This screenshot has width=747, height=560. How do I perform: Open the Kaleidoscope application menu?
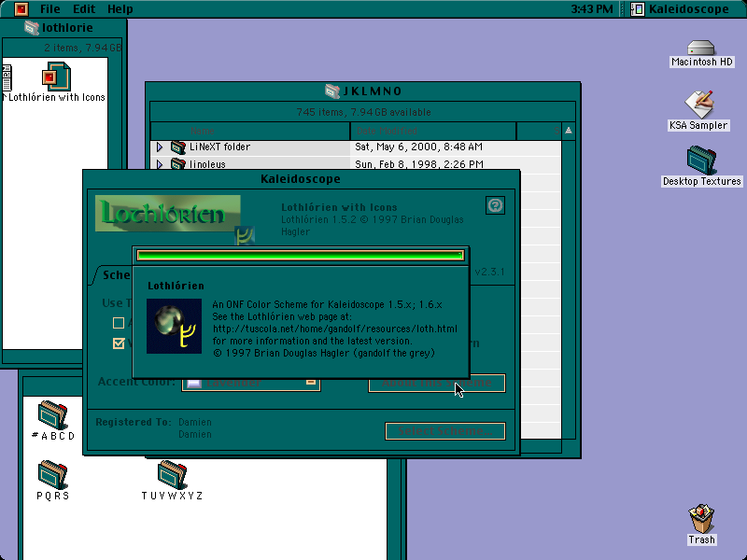680,9
